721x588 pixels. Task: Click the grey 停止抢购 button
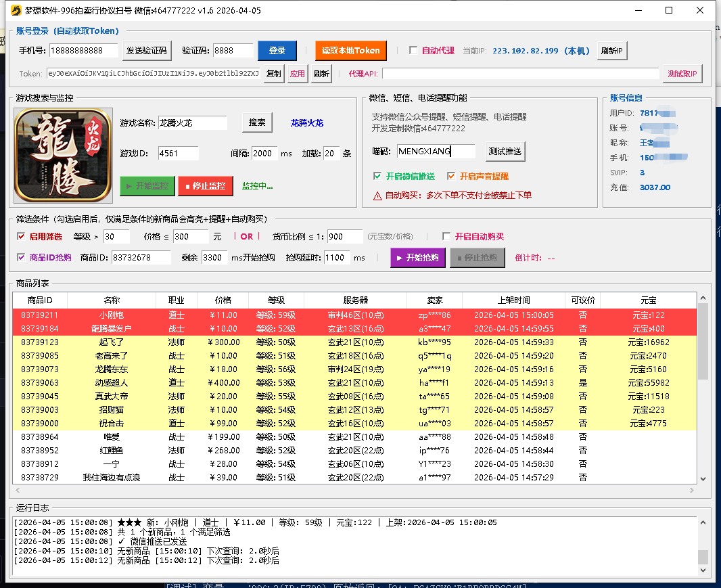(x=478, y=258)
